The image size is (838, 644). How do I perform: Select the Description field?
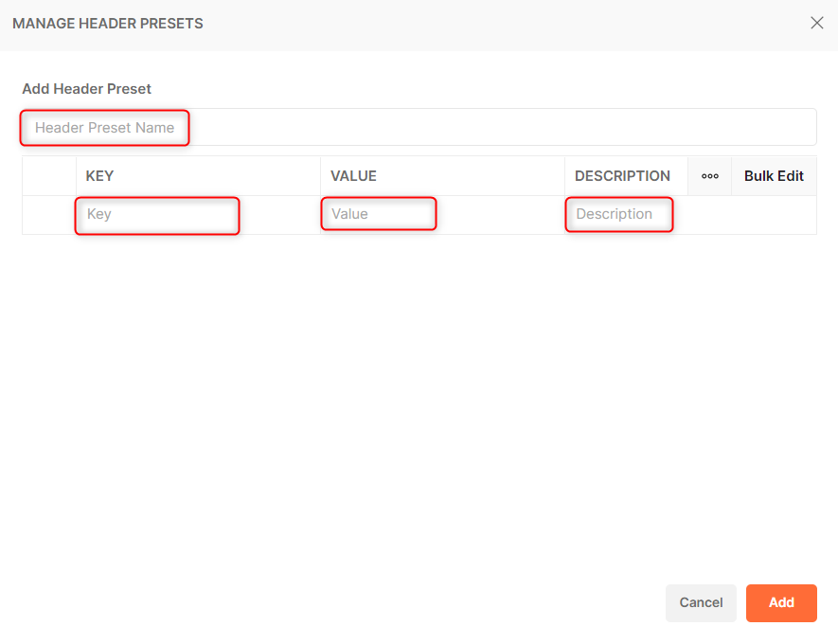click(x=619, y=214)
